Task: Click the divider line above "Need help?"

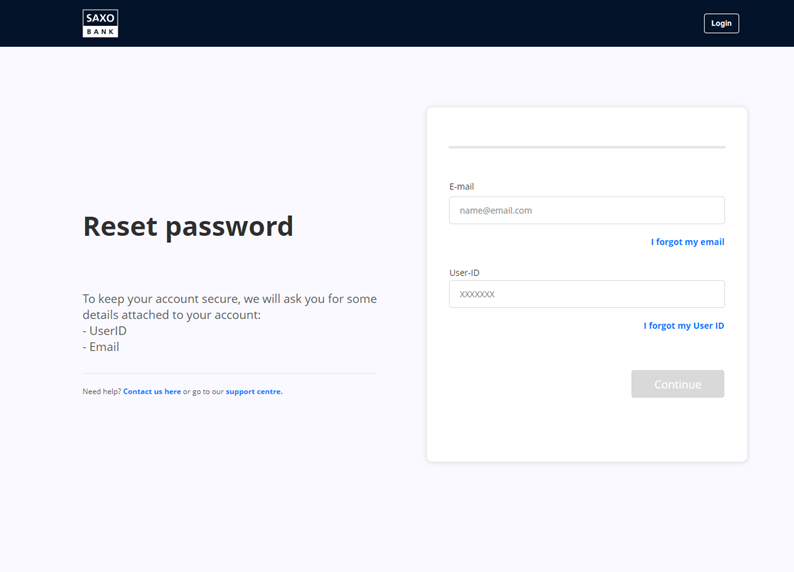Action: (229, 373)
